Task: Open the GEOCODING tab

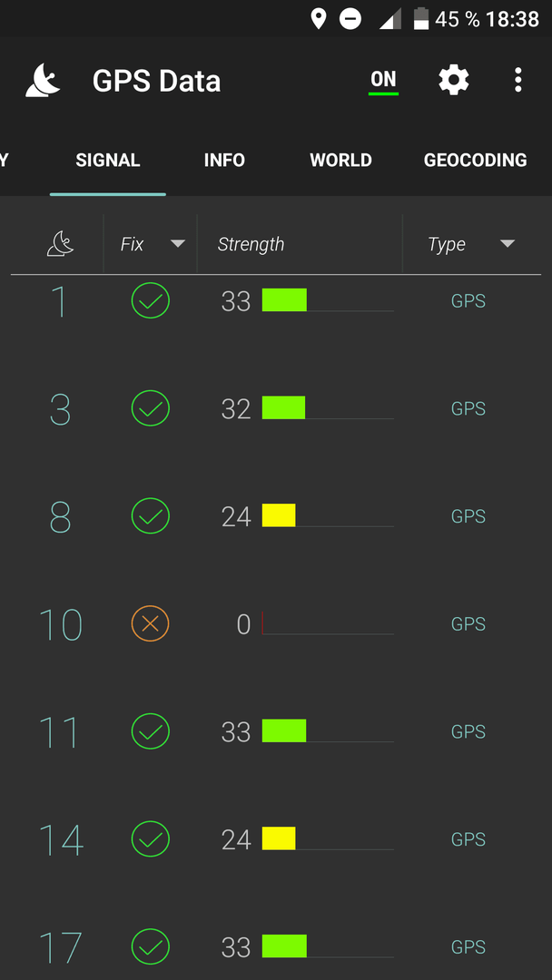Action: click(475, 160)
